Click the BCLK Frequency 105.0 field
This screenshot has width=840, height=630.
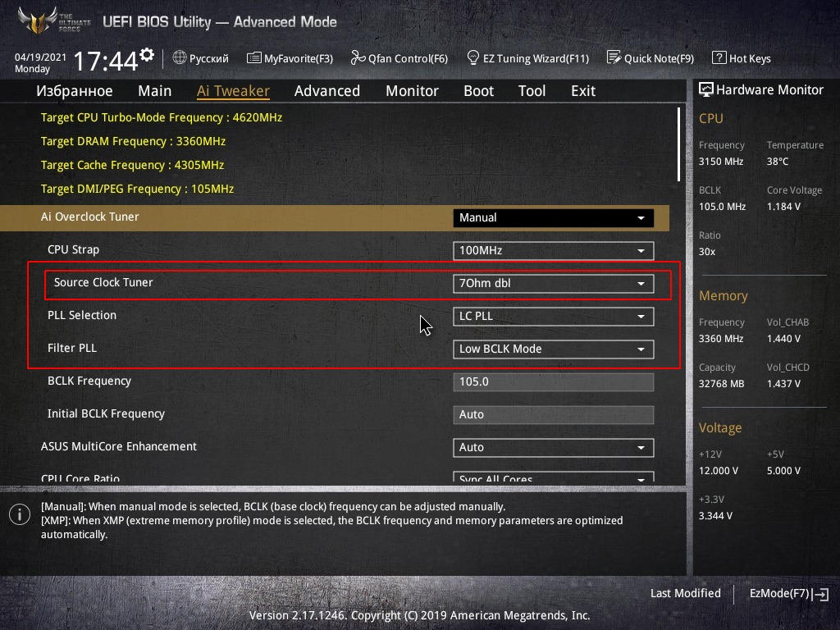click(554, 382)
